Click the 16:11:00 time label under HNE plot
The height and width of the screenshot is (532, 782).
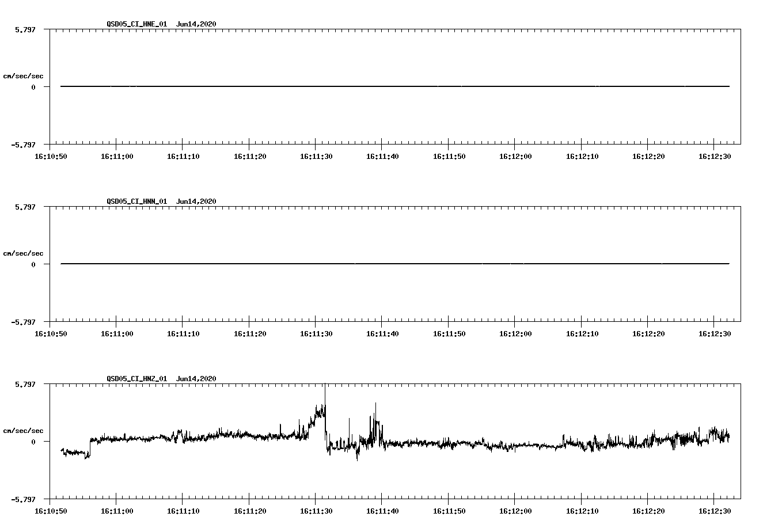tap(117, 156)
